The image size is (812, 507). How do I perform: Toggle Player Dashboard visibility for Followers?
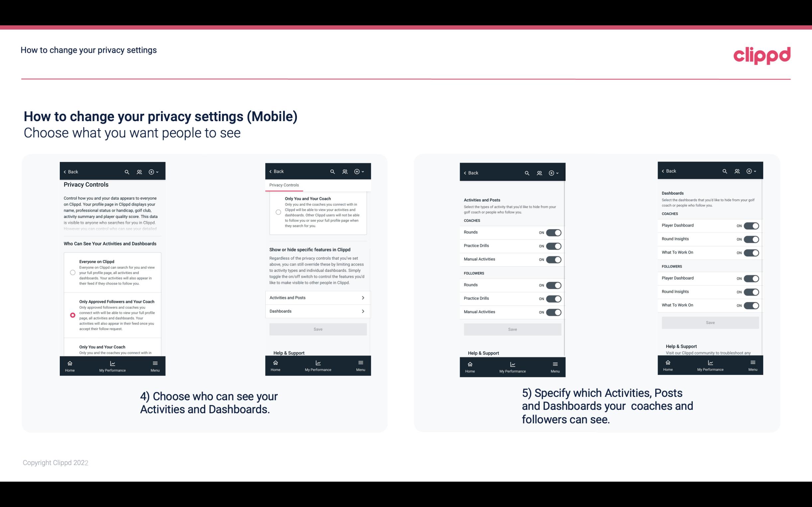[751, 278]
